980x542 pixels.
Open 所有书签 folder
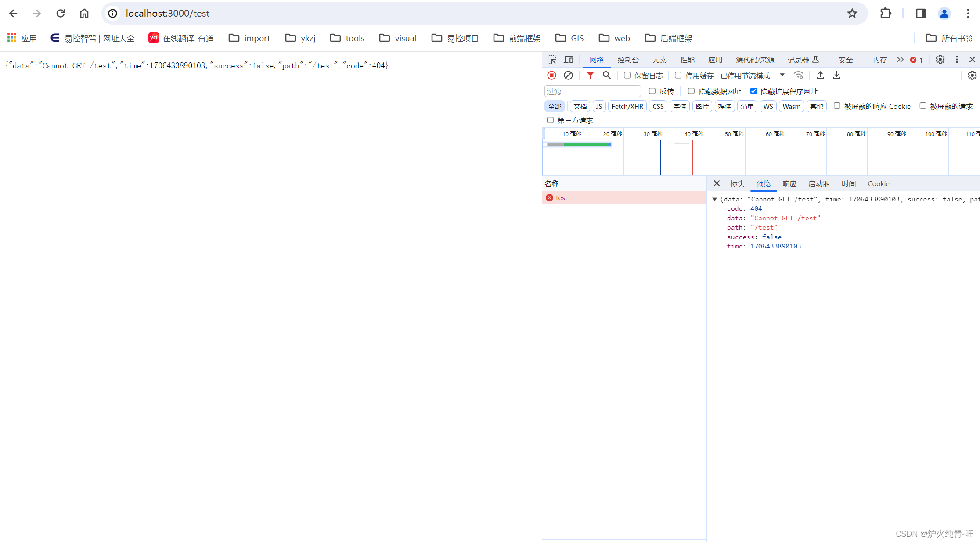pyautogui.click(x=949, y=38)
